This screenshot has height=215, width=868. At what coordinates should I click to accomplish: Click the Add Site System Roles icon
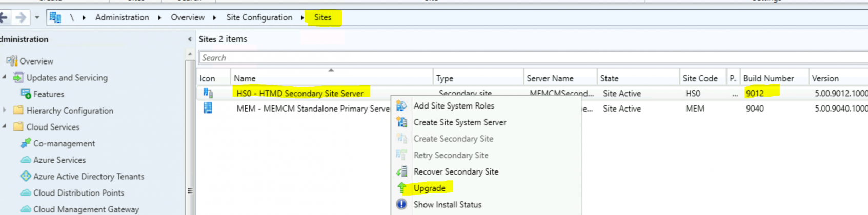(x=401, y=106)
